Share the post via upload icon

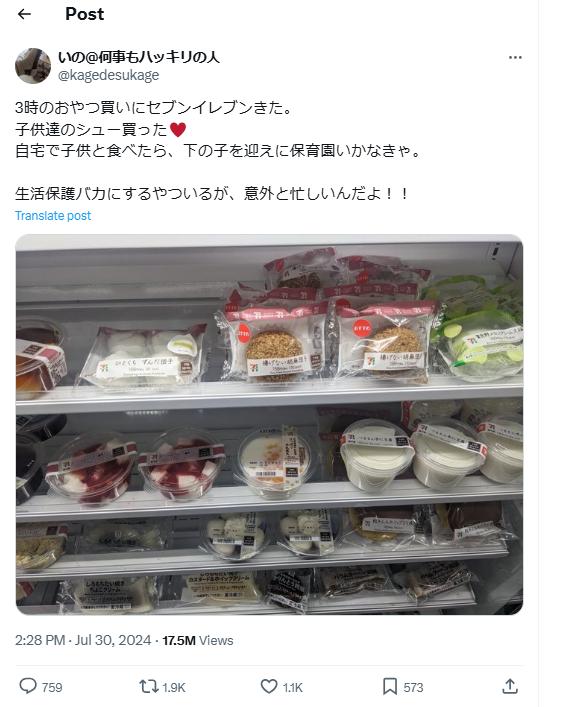509,686
